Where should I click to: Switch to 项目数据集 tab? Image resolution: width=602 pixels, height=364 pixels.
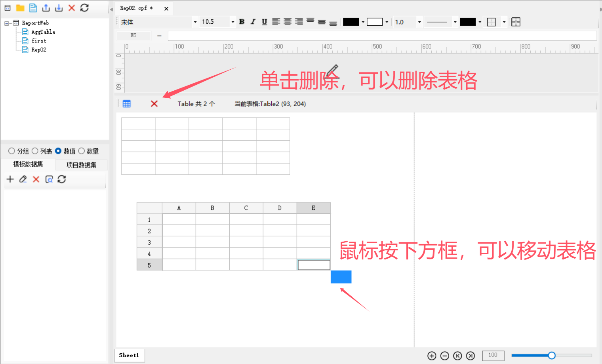click(81, 165)
